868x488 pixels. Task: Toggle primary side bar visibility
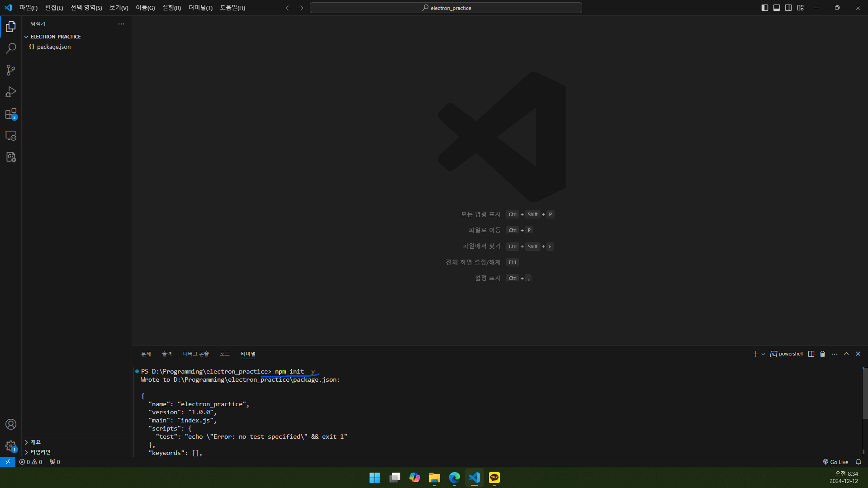765,8
